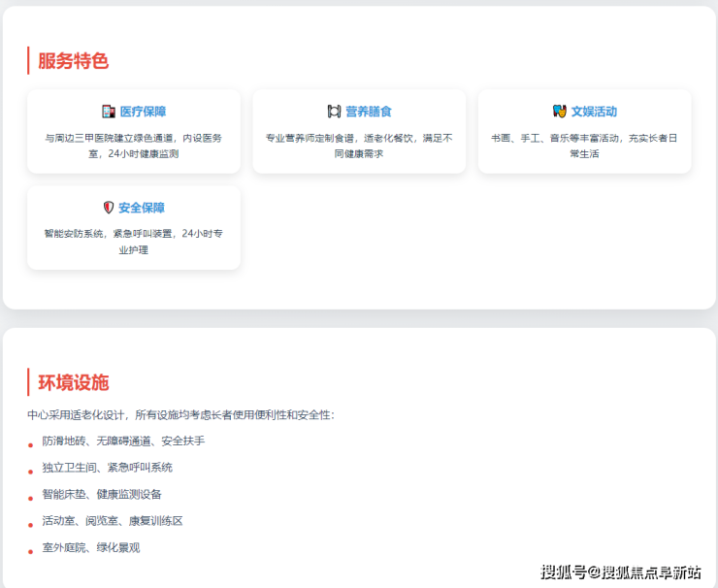The height and width of the screenshot is (588, 718).
Task: Click the 安全保障 description about 智能安防系统
Action: click(x=134, y=242)
